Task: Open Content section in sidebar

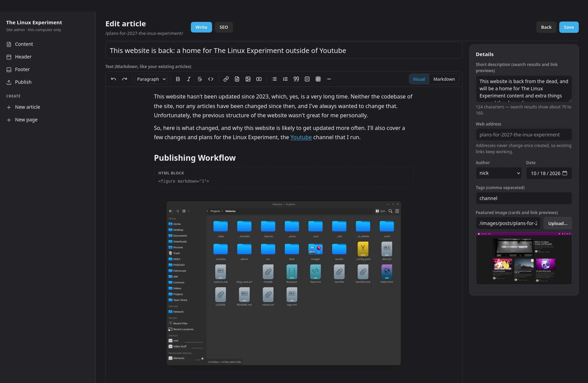Action: [48, 44]
